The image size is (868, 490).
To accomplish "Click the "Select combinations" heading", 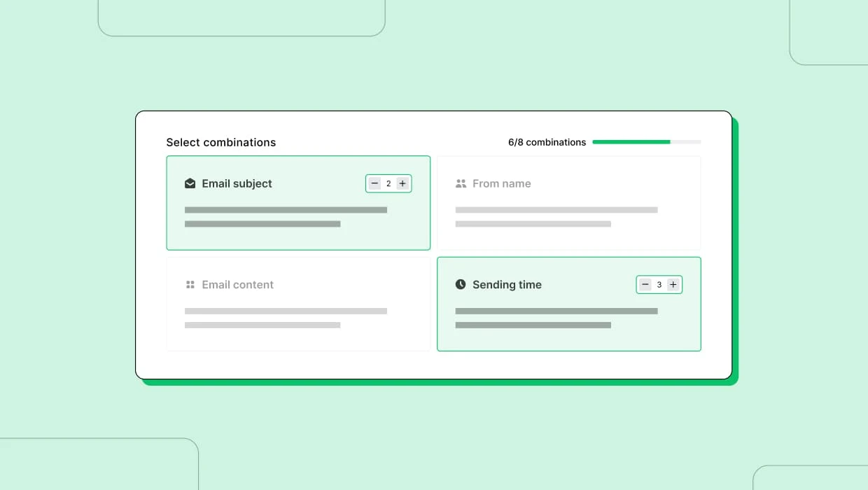I will (x=220, y=142).
